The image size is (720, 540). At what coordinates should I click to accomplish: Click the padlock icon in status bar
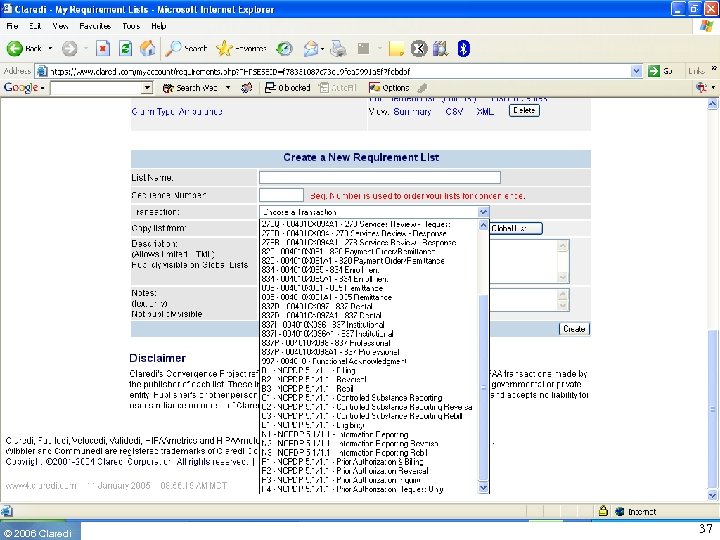(603, 511)
